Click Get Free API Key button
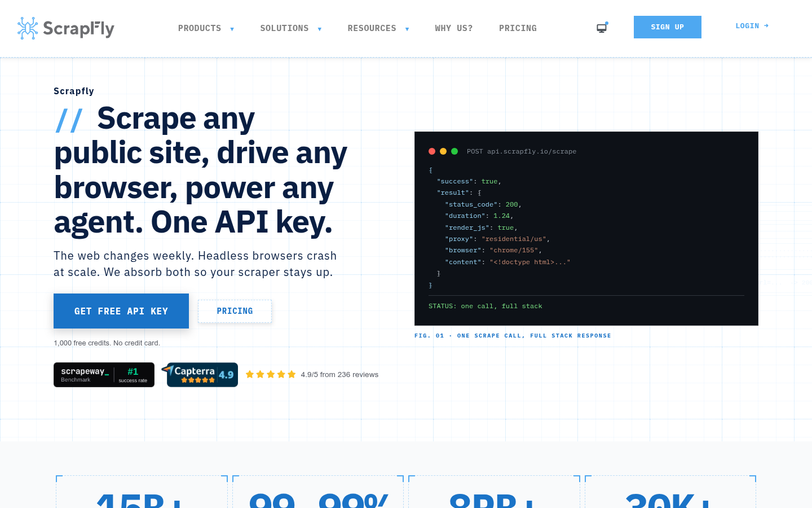Image resolution: width=812 pixels, height=508 pixels. tap(121, 311)
